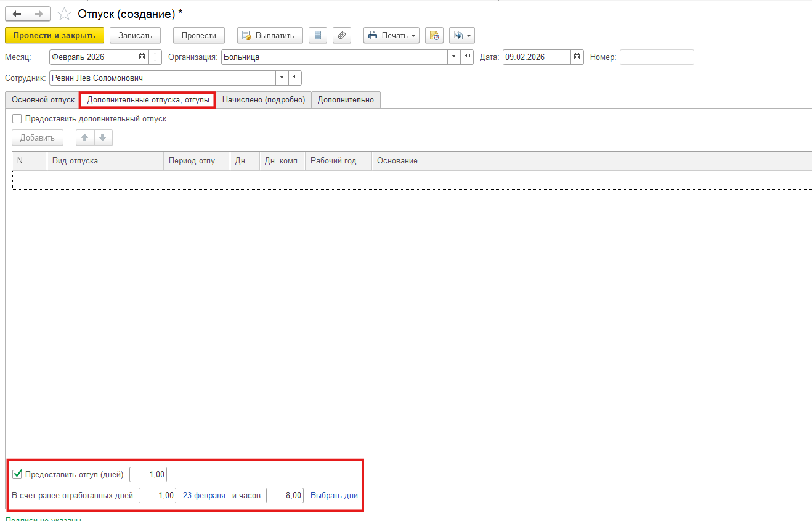This screenshot has height=521, width=812.
Task: Save the document with Записать
Action: [135, 35]
